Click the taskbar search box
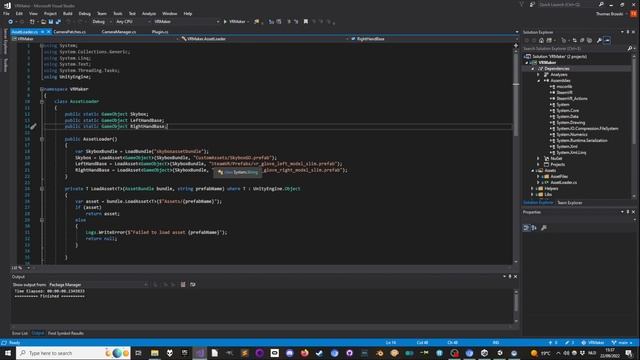 (73, 353)
